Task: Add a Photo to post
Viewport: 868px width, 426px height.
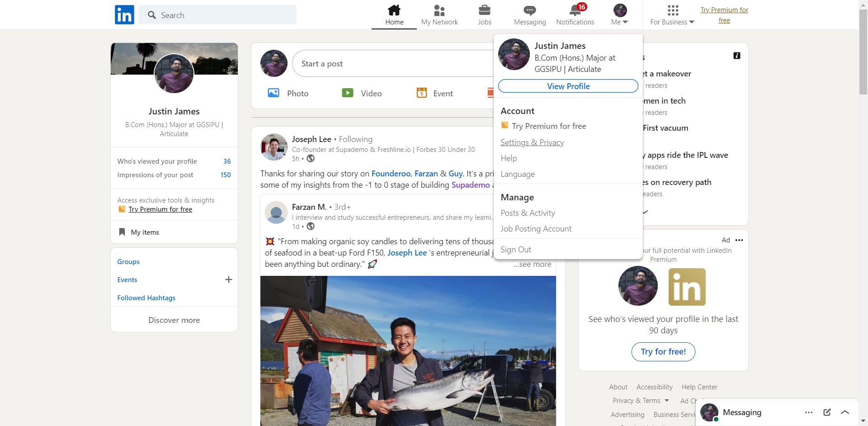Action: point(288,93)
